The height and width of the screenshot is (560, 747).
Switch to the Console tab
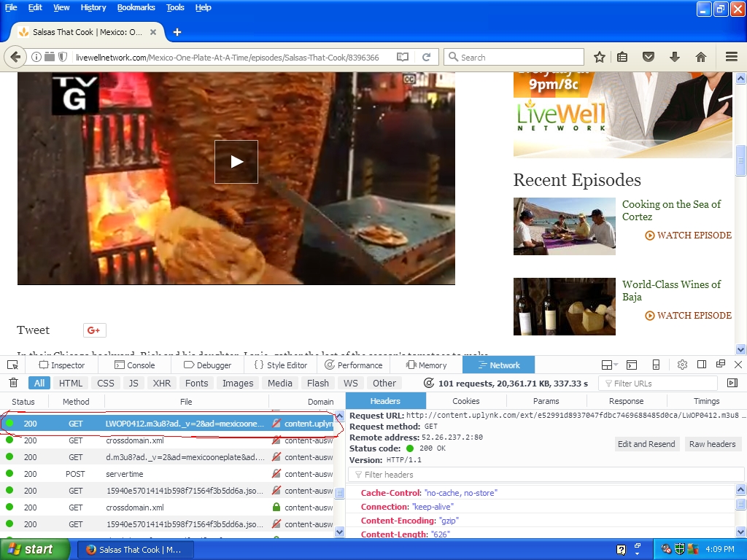click(135, 365)
